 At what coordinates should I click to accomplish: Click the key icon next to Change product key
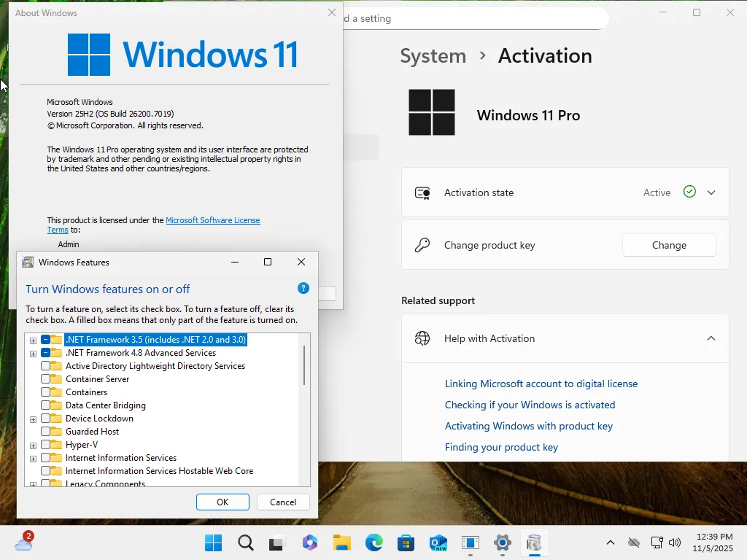422,245
